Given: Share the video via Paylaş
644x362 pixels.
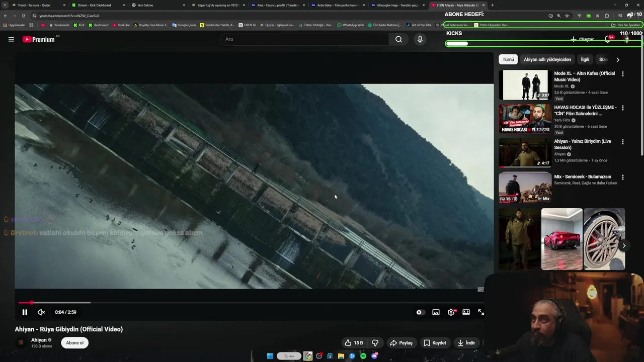Looking at the screenshot, I should click(401, 343).
